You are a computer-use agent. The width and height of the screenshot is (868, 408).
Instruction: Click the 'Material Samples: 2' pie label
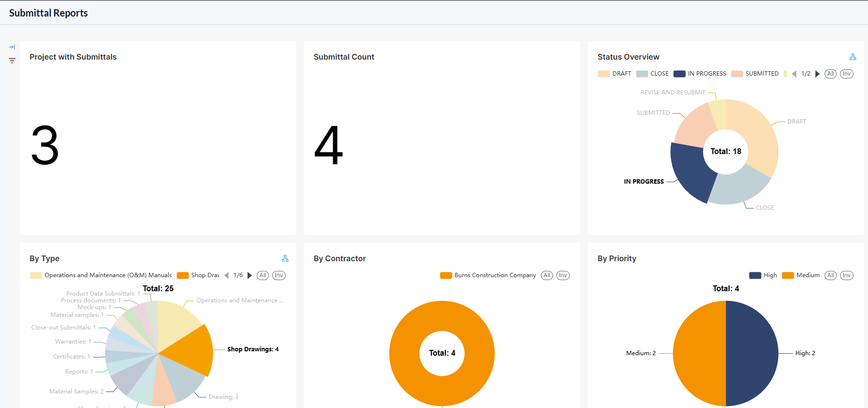point(77,392)
